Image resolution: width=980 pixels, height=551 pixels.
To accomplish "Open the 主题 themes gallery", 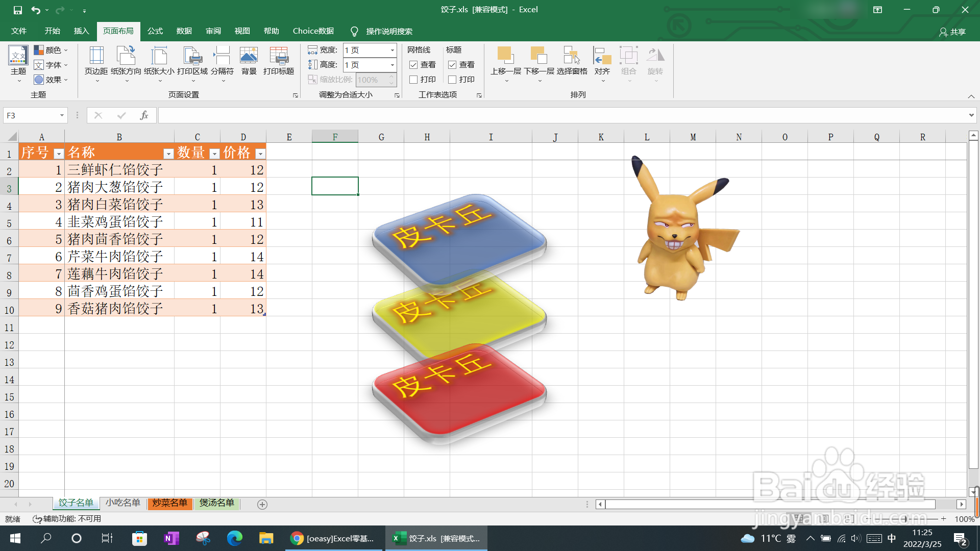I will (18, 64).
